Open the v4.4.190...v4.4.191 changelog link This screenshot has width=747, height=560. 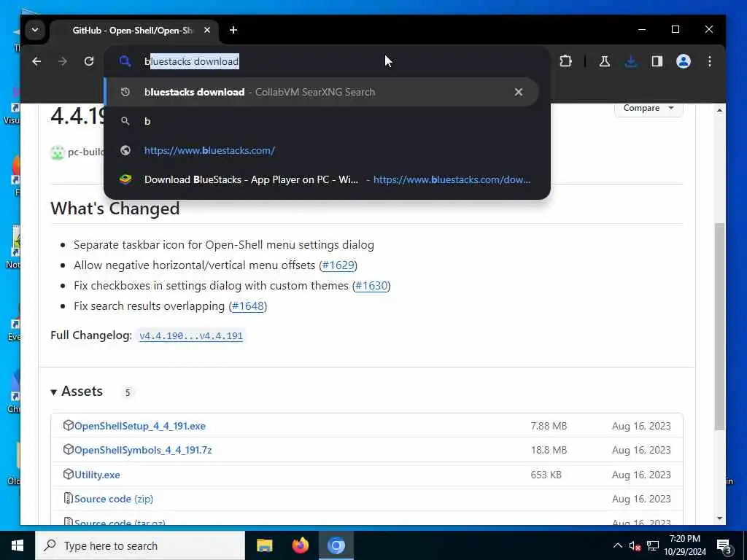[191, 335]
